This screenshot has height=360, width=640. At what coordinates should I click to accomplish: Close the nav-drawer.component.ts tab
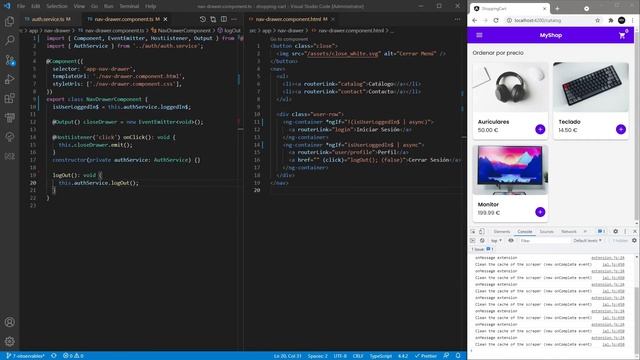point(165,19)
